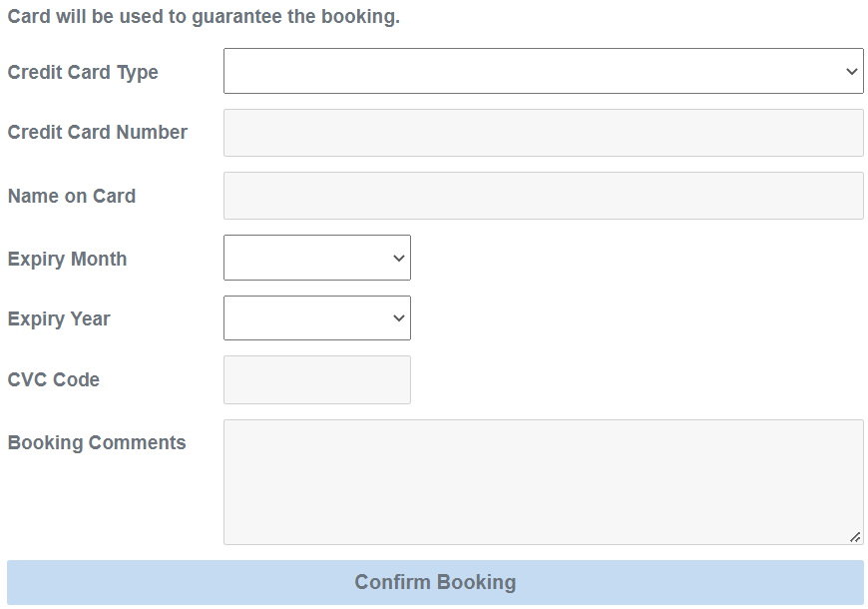Click the Expiry Year chevron arrow
Screen dimensions: 868x609
399,318
